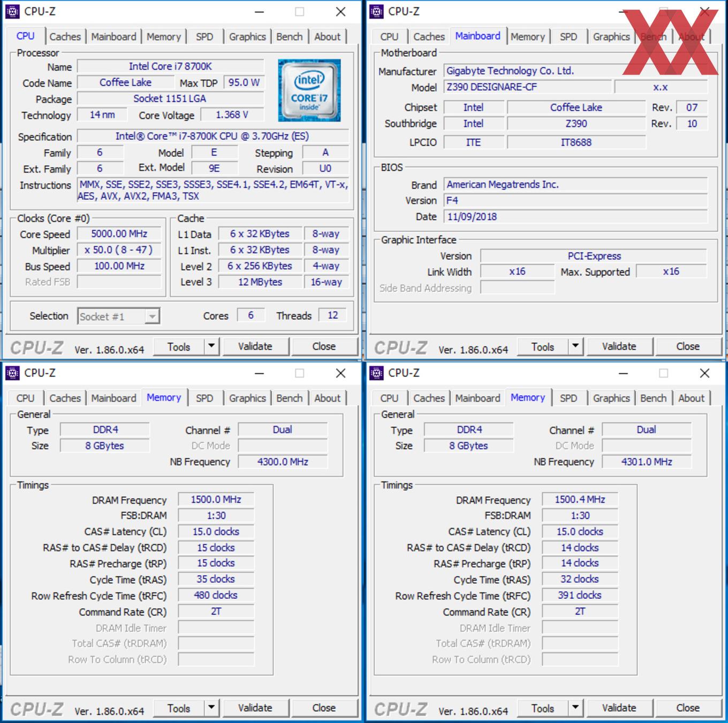Open Mainboard tab in bottom-right Memory window
The height and width of the screenshot is (723, 728).
477,398
